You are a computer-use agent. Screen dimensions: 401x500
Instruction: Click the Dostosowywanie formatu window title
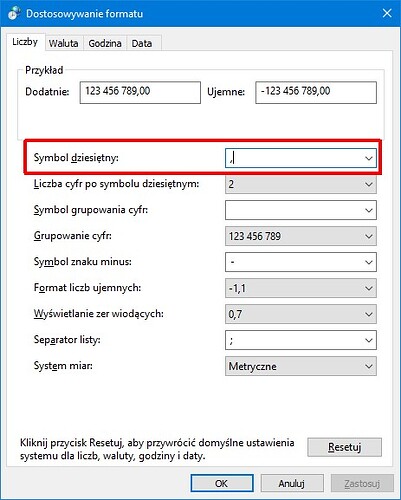(84, 14)
